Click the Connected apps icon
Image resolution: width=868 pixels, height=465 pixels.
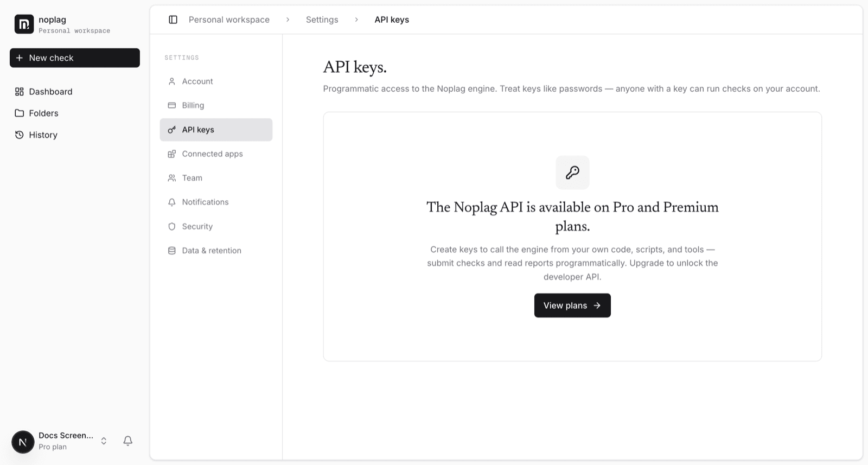(172, 154)
